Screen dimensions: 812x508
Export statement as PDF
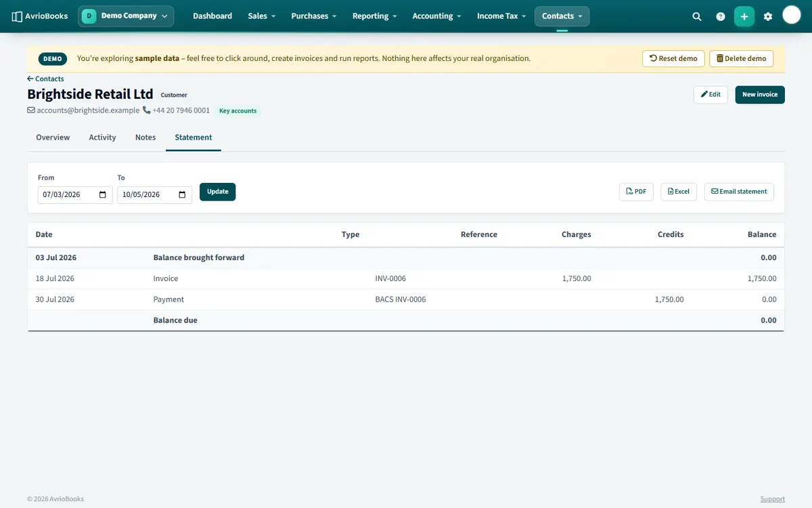click(636, 192)
